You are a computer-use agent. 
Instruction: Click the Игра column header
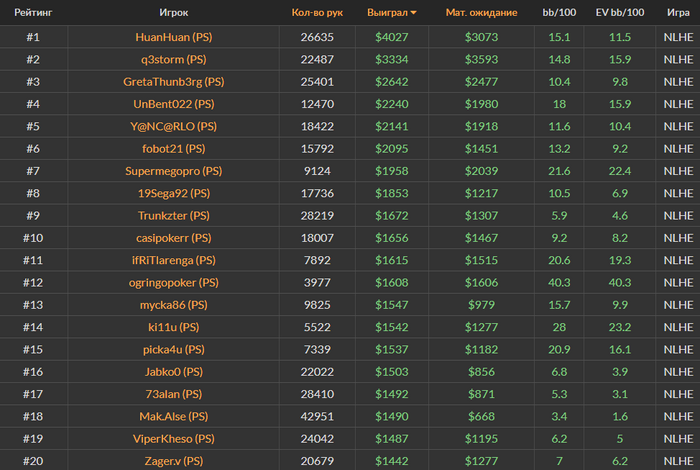coord(678,13)
